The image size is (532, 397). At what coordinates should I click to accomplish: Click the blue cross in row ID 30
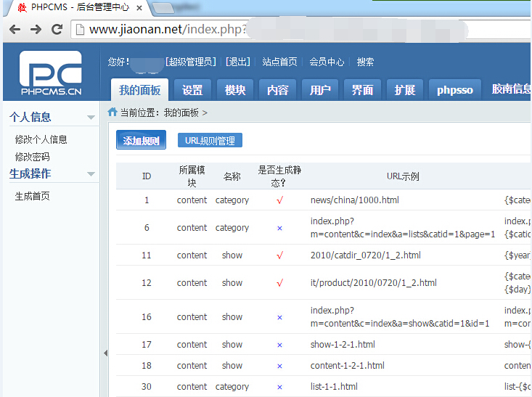[279, 387]
